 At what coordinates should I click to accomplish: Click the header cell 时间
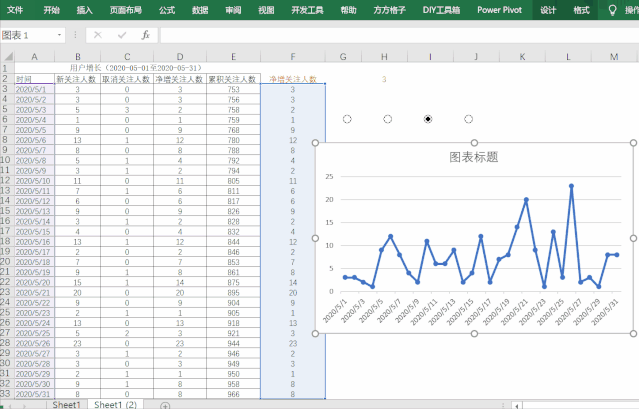coord(34,79)
